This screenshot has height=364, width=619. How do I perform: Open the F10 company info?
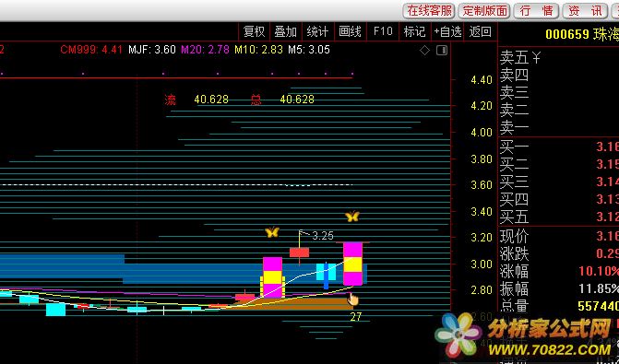(x=383, y=31)
